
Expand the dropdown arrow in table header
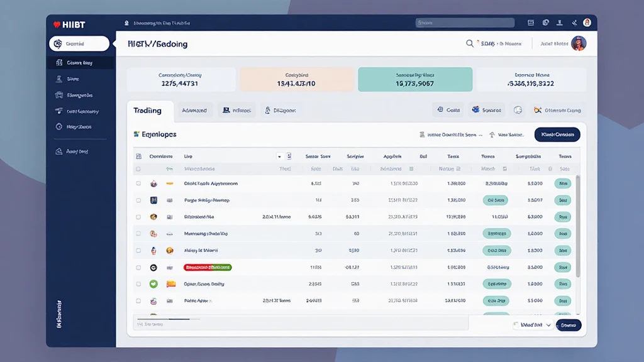click(279, 156)
